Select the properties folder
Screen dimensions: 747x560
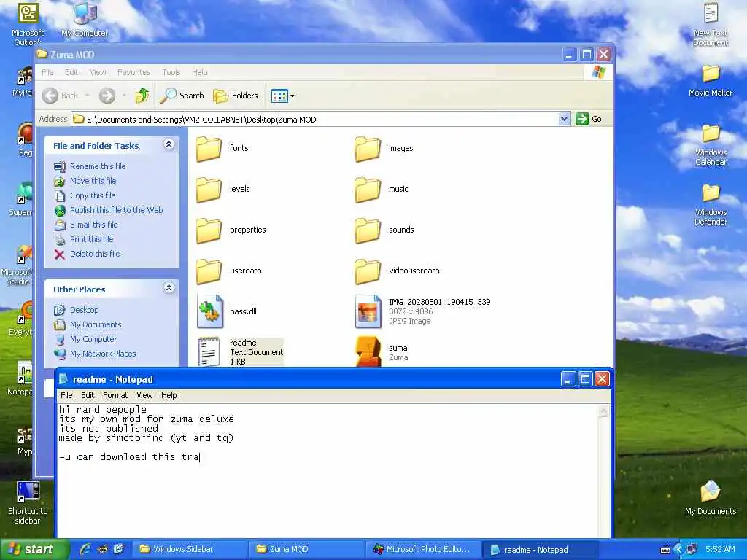point(209,230)
